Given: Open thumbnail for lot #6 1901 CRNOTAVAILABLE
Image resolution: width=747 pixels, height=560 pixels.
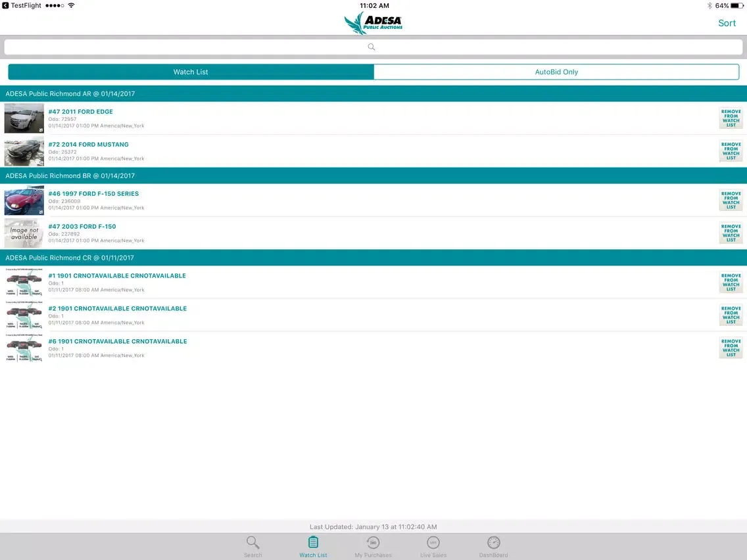Looking at the screenshot, I should [24, 348].
